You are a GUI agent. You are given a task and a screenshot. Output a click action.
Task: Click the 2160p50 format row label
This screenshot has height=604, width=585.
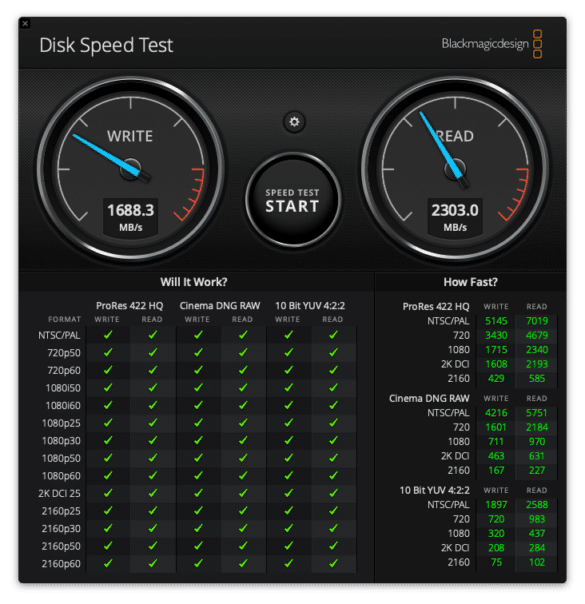point(61,546)
